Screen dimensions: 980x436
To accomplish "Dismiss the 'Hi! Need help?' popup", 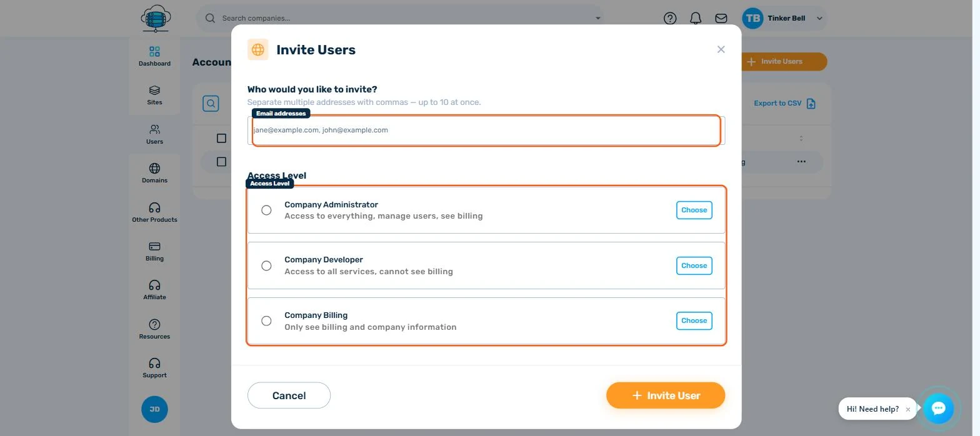I will coord(907,410).
